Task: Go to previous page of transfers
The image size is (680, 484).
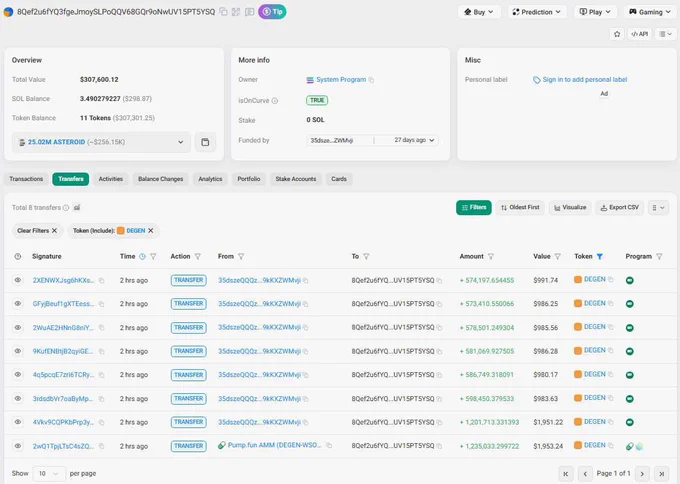Action: coord(585,474)
